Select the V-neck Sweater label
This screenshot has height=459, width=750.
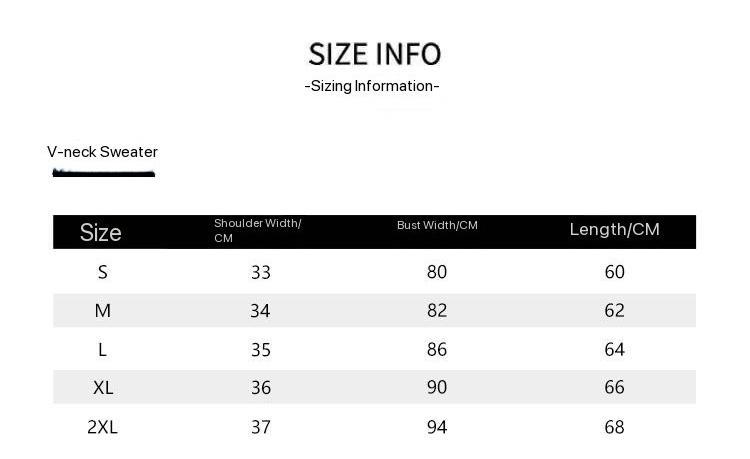tap(102, 152)
